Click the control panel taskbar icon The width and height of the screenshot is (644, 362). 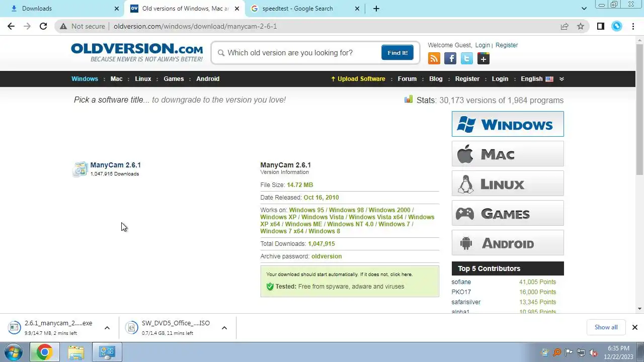tap(107, 352)
